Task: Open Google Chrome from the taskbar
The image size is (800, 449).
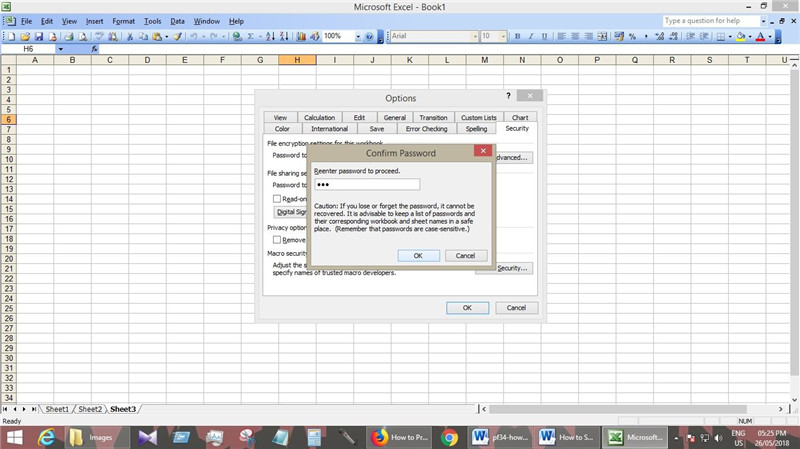Action: tap(449, 437)
